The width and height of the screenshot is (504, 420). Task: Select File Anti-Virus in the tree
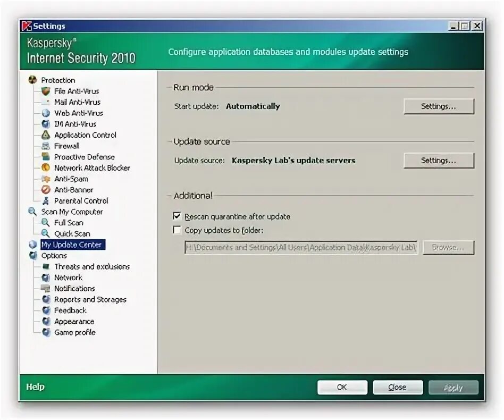tap(77, 91)
